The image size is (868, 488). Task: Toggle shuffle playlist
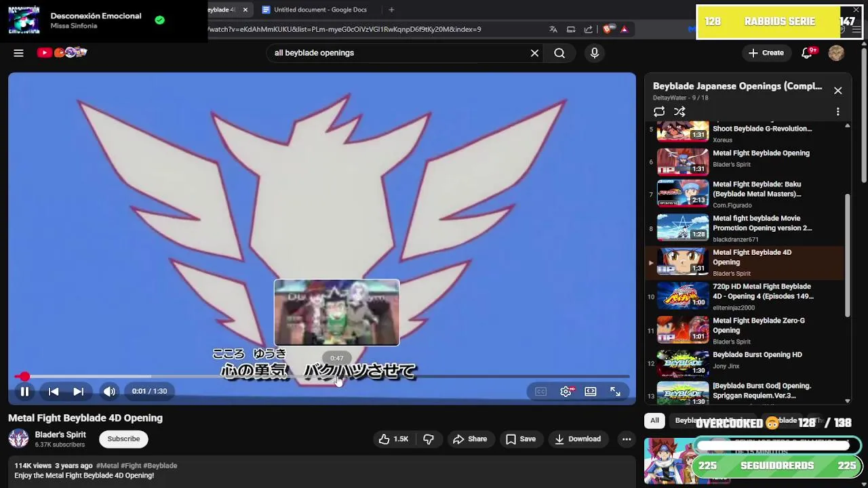[x=679, y=112]
